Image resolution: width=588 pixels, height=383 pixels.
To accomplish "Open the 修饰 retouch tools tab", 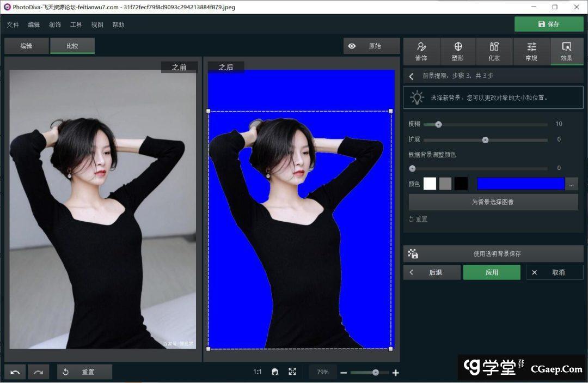I will coord(421,51).
